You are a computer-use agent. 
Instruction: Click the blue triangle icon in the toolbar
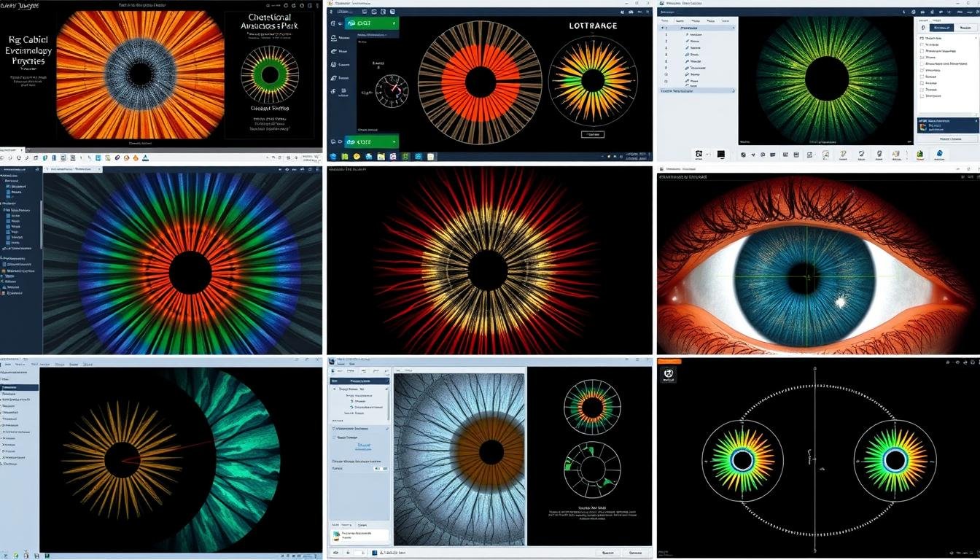(145, 157)
